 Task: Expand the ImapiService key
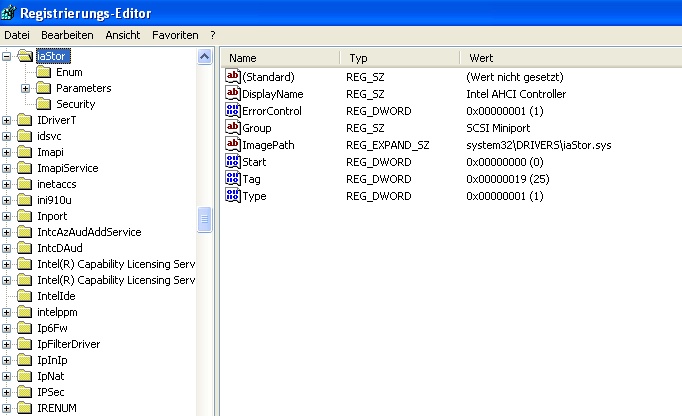tap(7, 168)
